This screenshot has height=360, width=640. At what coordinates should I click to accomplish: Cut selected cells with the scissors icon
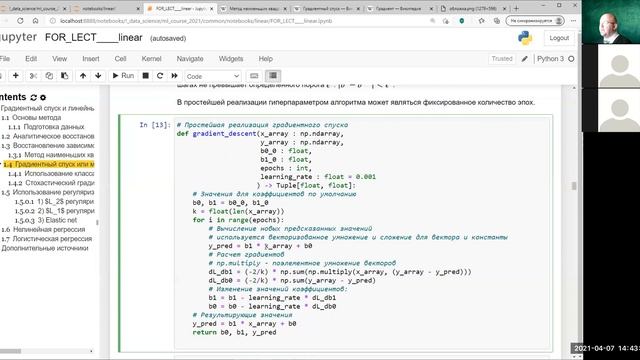[x=33, y=76]
